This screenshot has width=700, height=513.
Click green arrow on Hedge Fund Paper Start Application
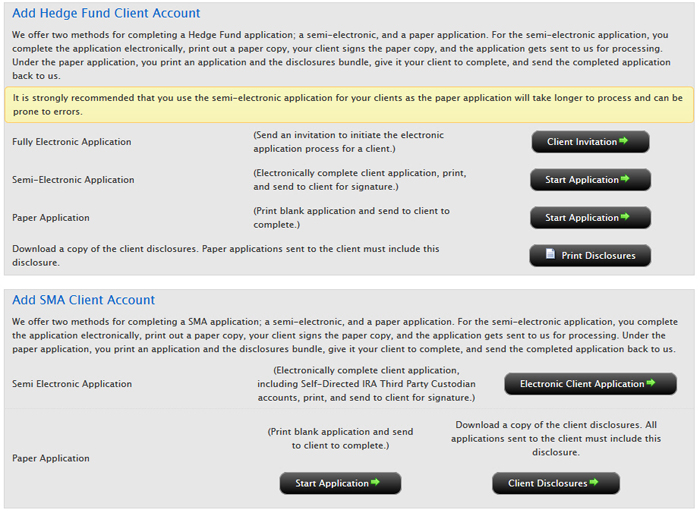[625, 217]
